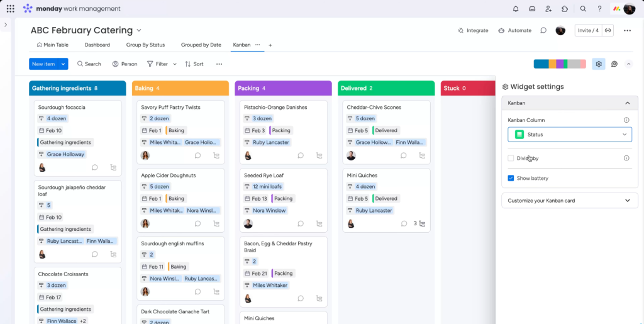Click the Automate button
The image size is (644, 324).
(x=514, y=30)
